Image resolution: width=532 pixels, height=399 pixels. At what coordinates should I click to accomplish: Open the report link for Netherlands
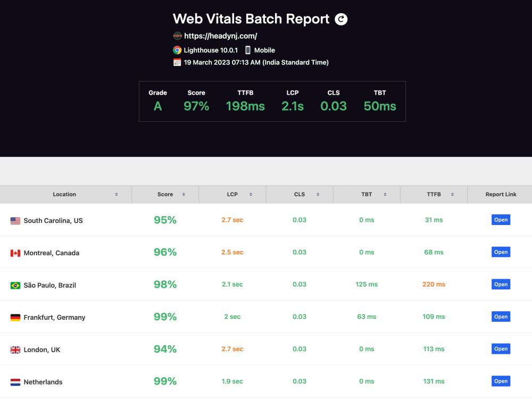[501, 381]
